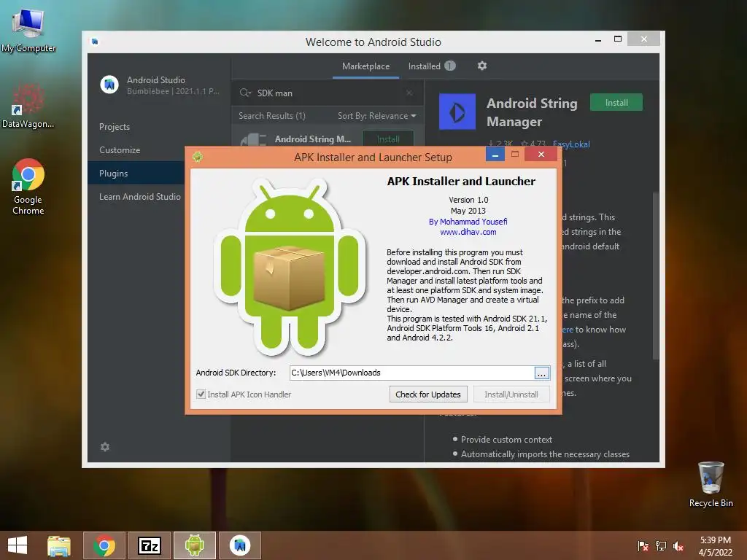Open DataWagon desktop shortcut
The height and width of the screenshot is (560, 747).
click(x=28, y=106)
